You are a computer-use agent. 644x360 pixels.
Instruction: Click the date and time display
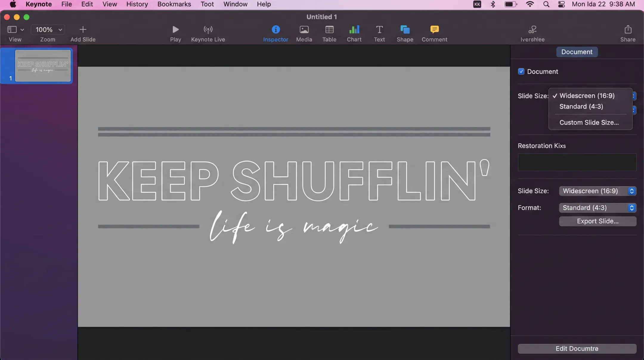coord(603,4)
